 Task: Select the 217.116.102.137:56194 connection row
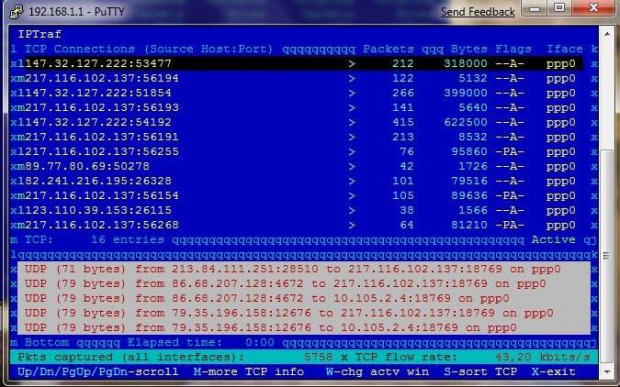pyautogui.click(x=303, y=78)
